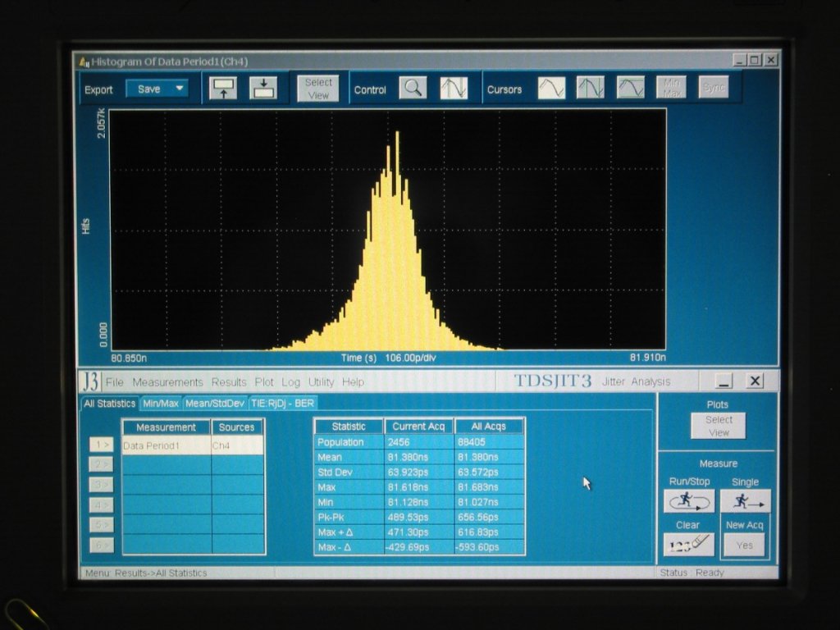Click the Min value 81.027ns
This screenshot has height=630, width=840.
[x=478, y=502]
